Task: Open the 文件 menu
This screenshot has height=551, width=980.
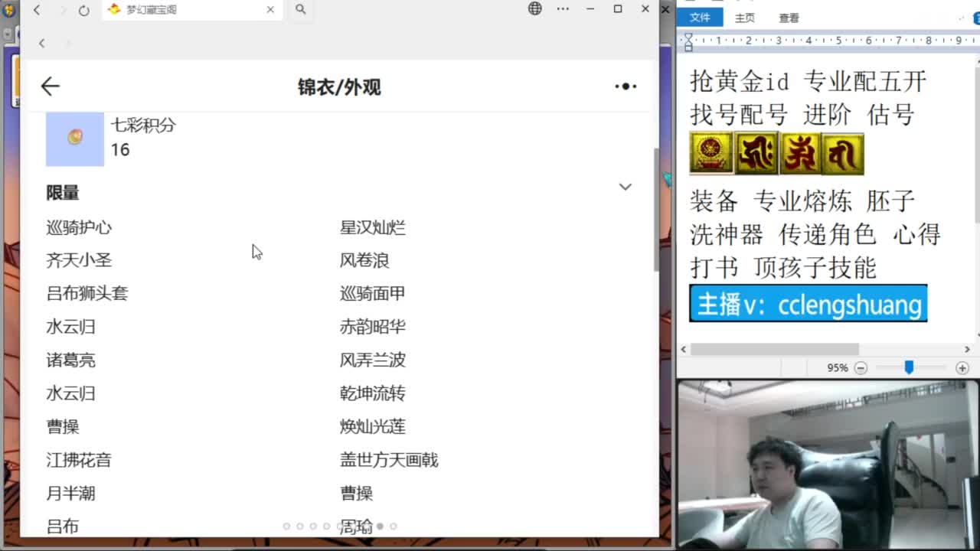Action: tap(700, 18)
